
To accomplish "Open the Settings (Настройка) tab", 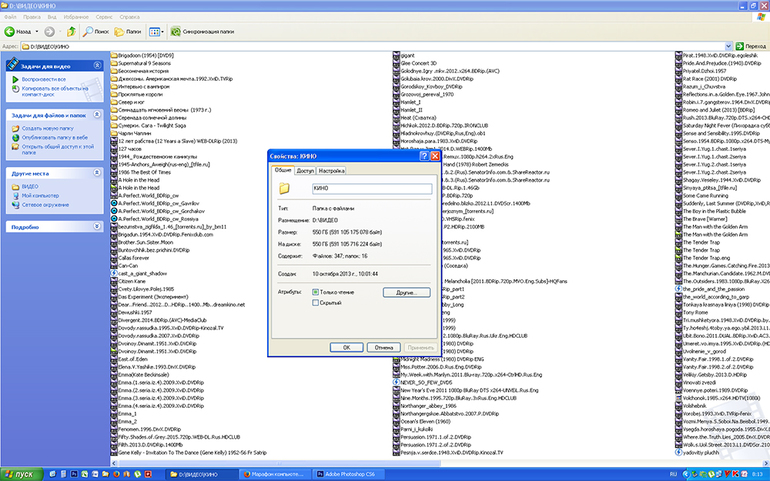I will (x=332, y=171).
